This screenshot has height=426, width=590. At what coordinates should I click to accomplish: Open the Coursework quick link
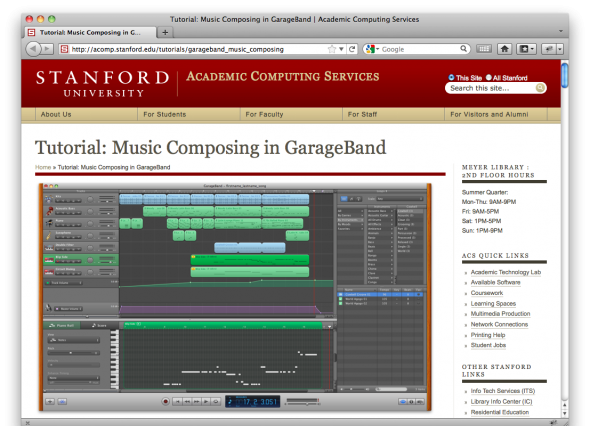point(487,293)
